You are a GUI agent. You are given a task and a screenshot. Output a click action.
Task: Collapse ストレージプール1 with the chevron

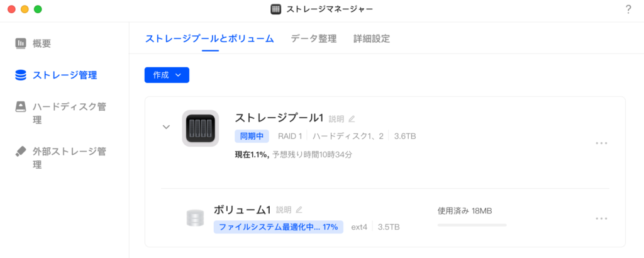coord(166,127)
